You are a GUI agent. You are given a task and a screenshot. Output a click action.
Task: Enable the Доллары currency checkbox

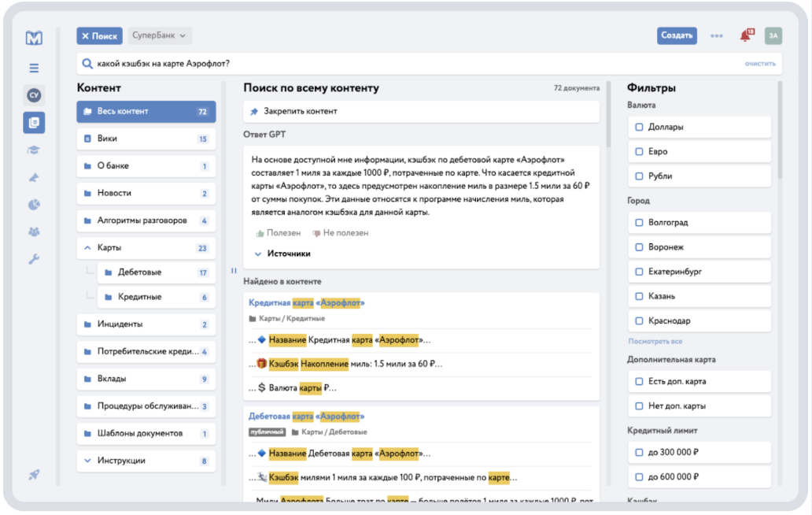pos(640,127)
